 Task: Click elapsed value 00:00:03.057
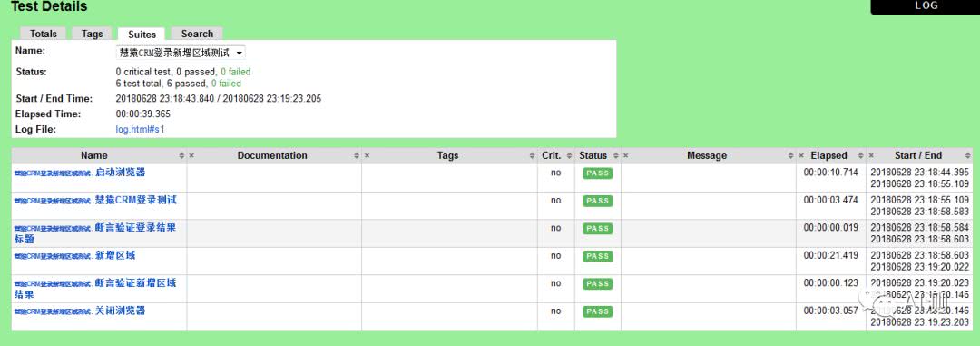point(830,311)
